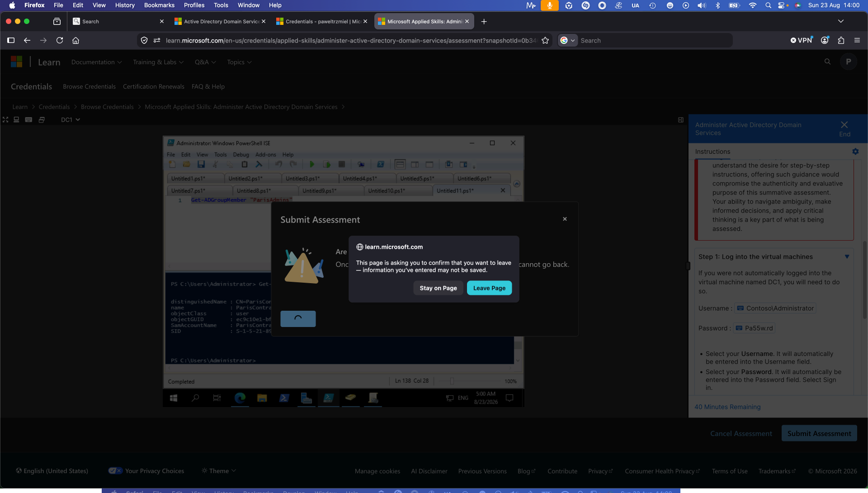The height and width of the screenshot is (493, 868).
Task: Open the DC1 virtual machine dropdown
Action: pos(71,120)
